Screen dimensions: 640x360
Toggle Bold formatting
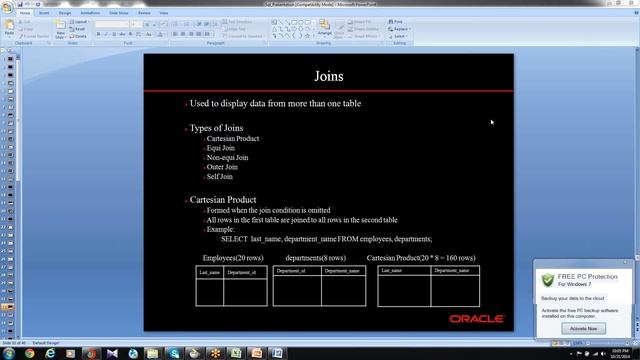pos(98,34)
